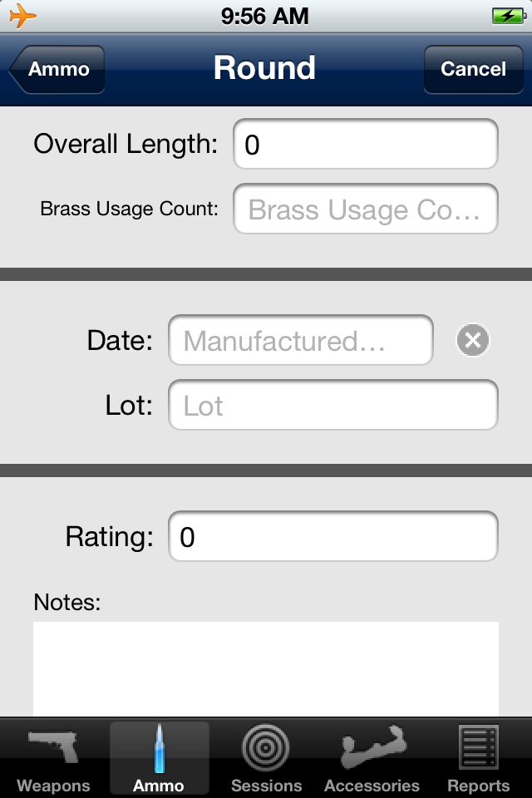This screenshot has height=798, width=532.
Task: Tap the clock showing 9:56 AM
Action: point(266,14)
